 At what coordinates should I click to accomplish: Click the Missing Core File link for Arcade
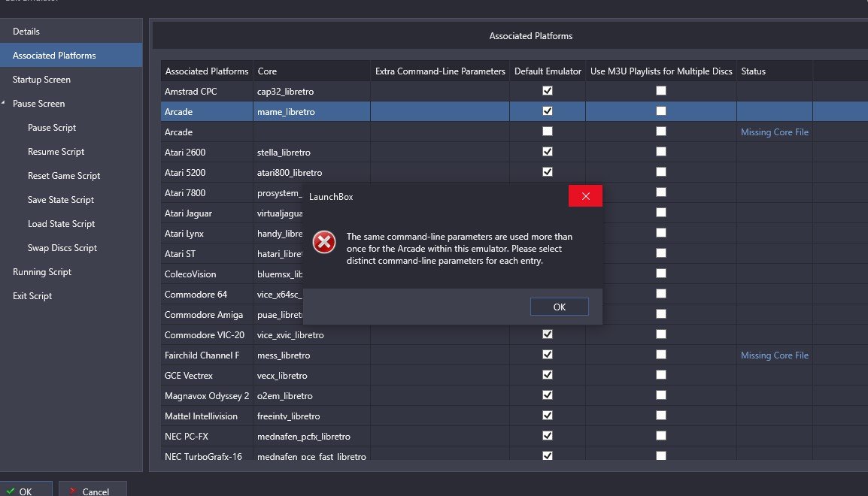(775, 132)
